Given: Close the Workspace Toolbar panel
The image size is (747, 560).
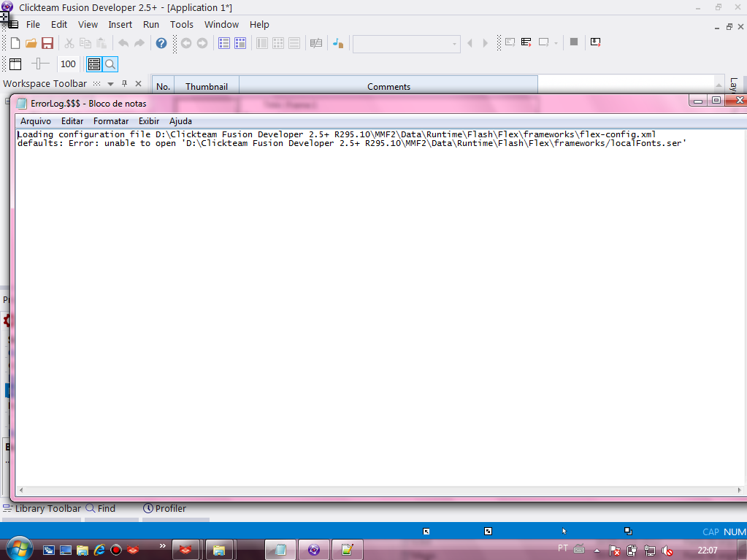Looking at the screenshot, I should (138, 84).
